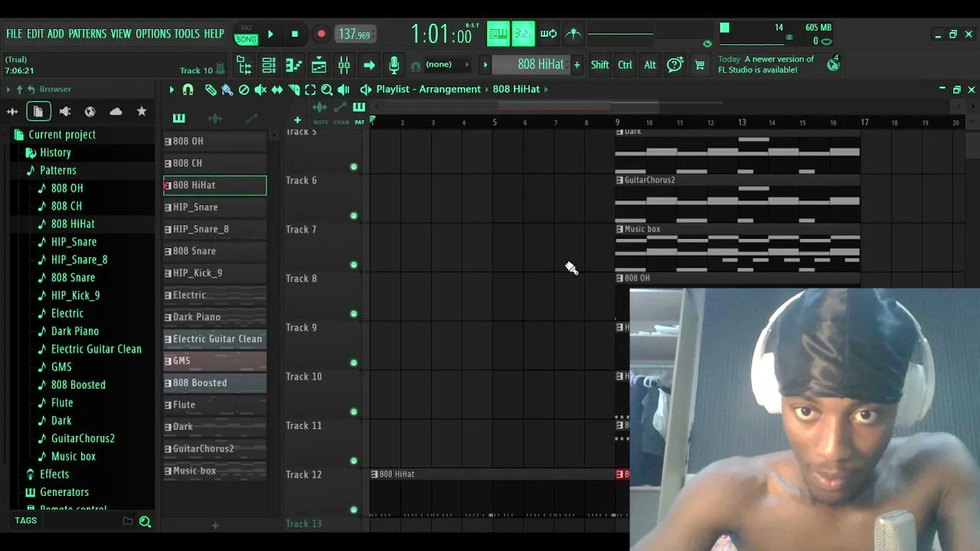Screen dimensions: 980x551
Task: Open the Playlist menu arrow beside the magnet
Action: [x=171, y=90]
